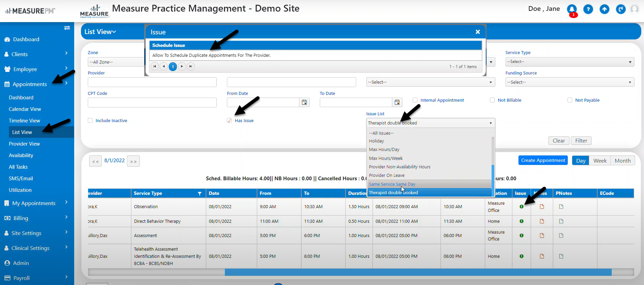Select Max Hours/Day issue option
The image size is (644, 285).
tap(429, 150)
